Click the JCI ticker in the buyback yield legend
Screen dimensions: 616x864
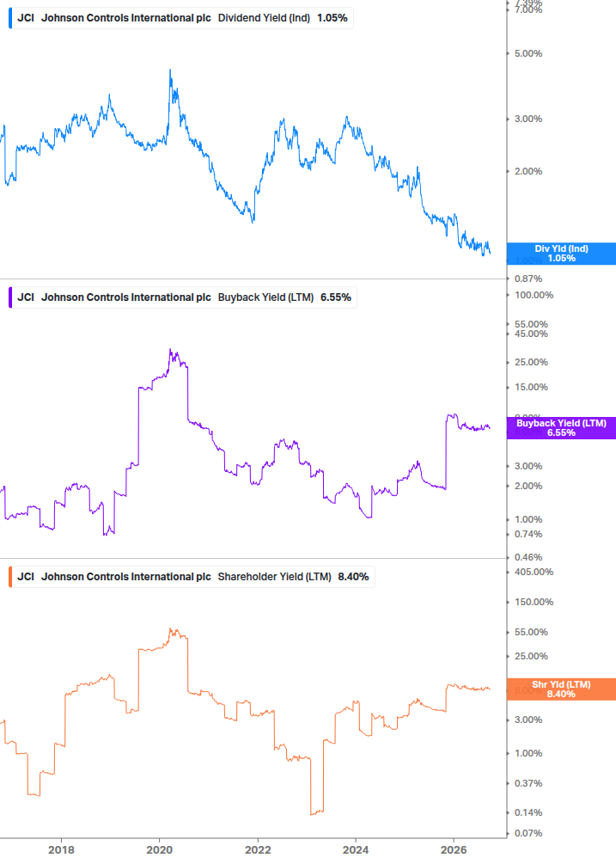25,297
